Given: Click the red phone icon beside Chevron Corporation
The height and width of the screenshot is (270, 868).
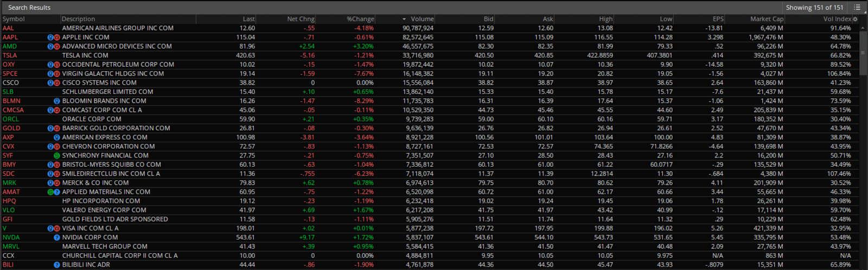Looking at the screenshot, I should (57, 147).
